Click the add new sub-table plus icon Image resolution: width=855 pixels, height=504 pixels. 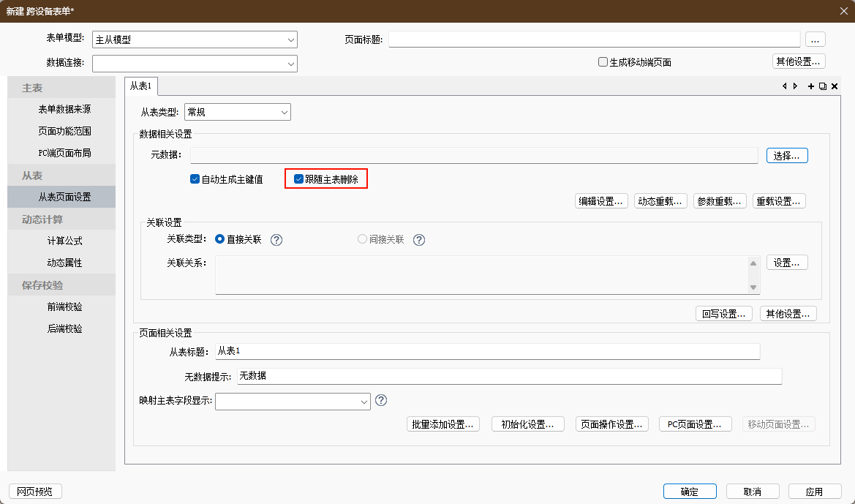click(810, 86)
